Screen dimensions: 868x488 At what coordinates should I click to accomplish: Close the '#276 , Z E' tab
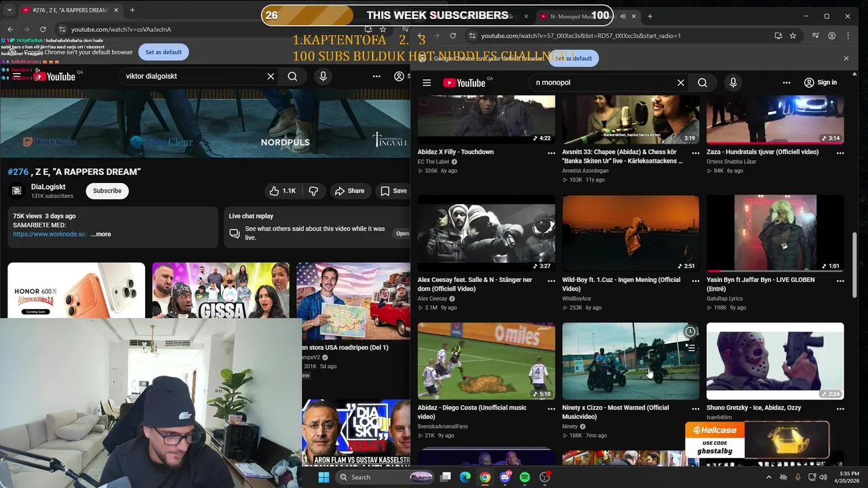(x=116, y=10)
